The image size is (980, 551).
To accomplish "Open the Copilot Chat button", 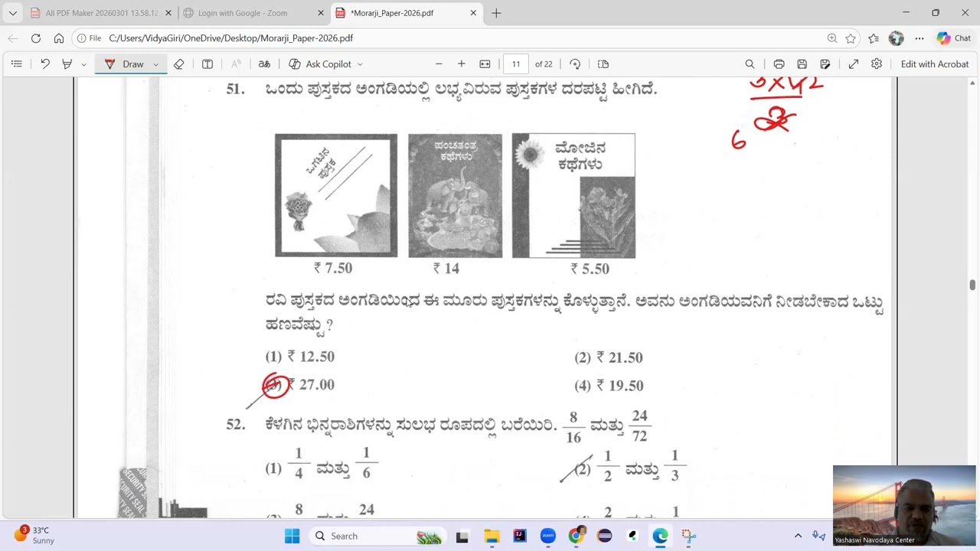I will [954, 38].
